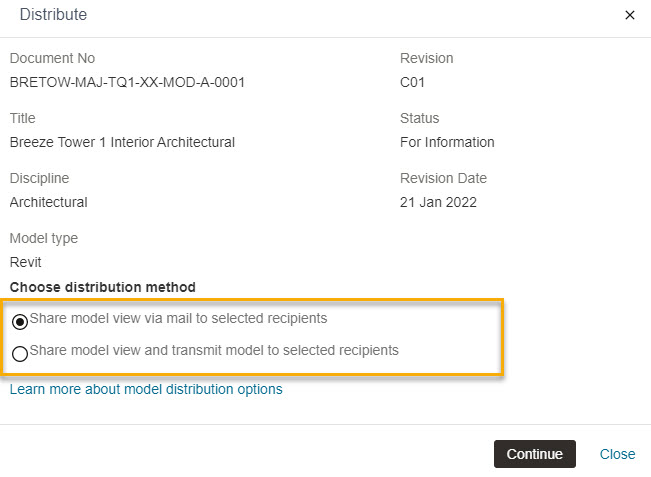The height and width of the screenshot is (477, 651).
Task: Click the Revision Date field label
Action: tap(443, 178)
